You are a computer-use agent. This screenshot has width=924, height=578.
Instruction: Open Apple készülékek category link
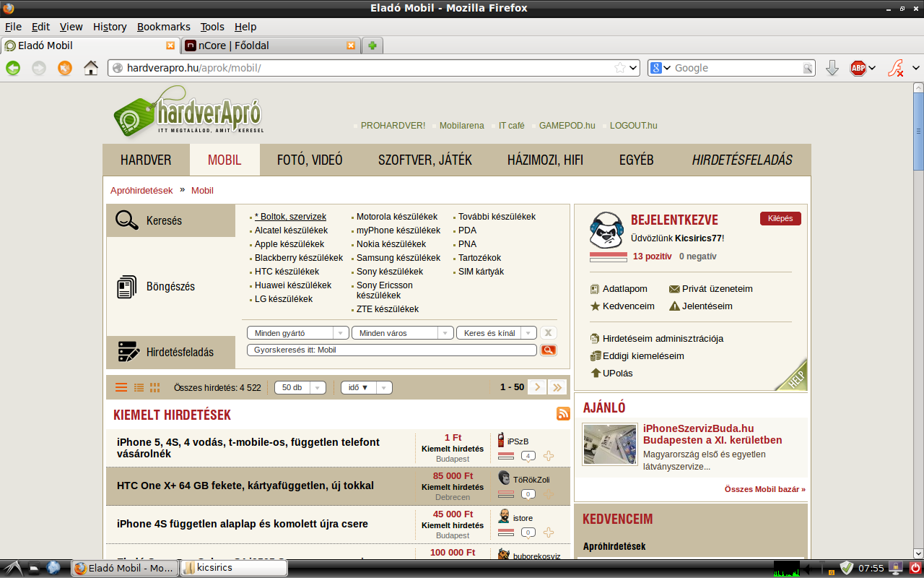289,244
